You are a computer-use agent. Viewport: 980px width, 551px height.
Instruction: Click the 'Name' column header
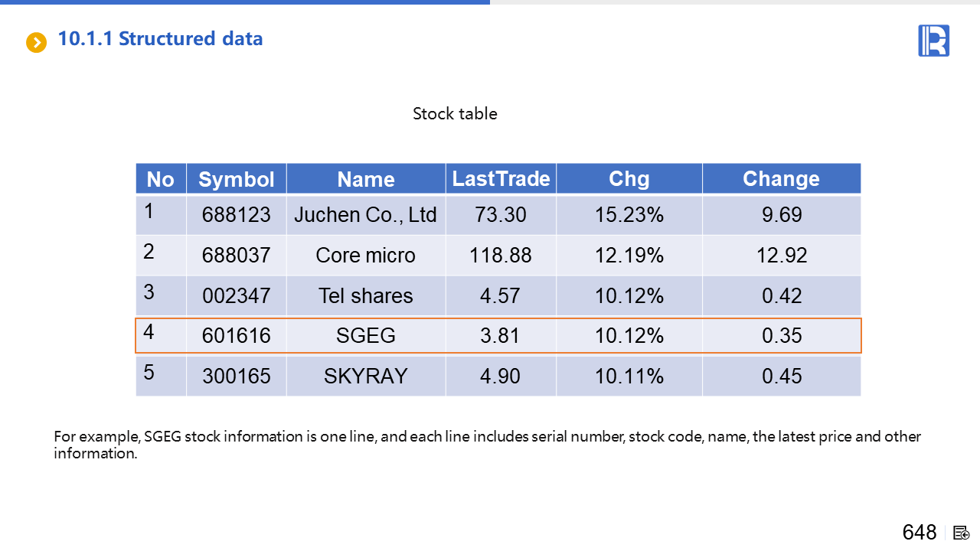(366, 179)
